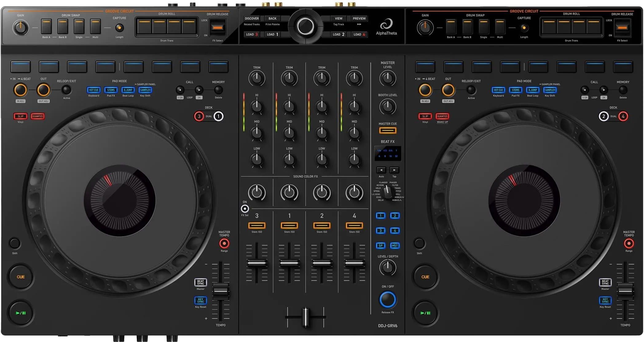Image resolution: width=644 pixels, height=342 pixels.
Task: Click the left deck MEMORY button
Action: tap(218, 90)
